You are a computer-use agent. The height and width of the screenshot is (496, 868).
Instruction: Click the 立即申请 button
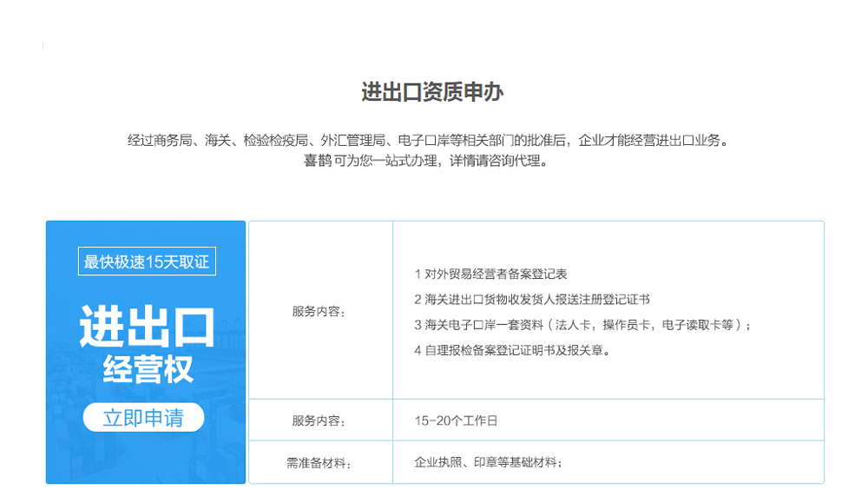point(144,418)
